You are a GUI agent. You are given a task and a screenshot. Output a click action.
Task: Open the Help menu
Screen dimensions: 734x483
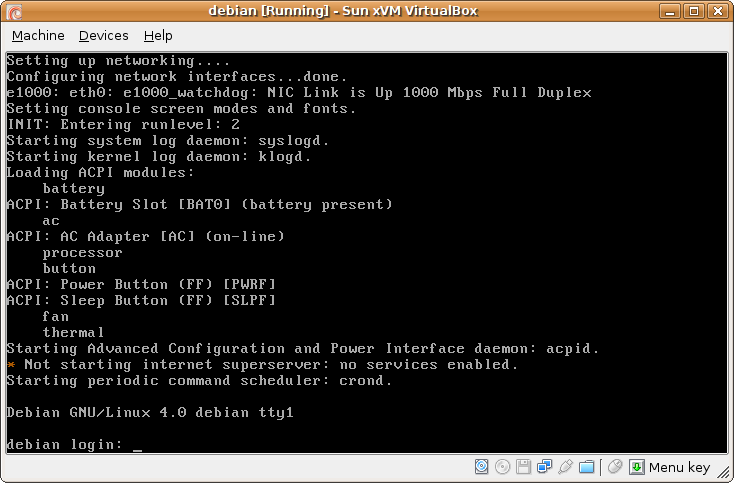tap(158, 36)
